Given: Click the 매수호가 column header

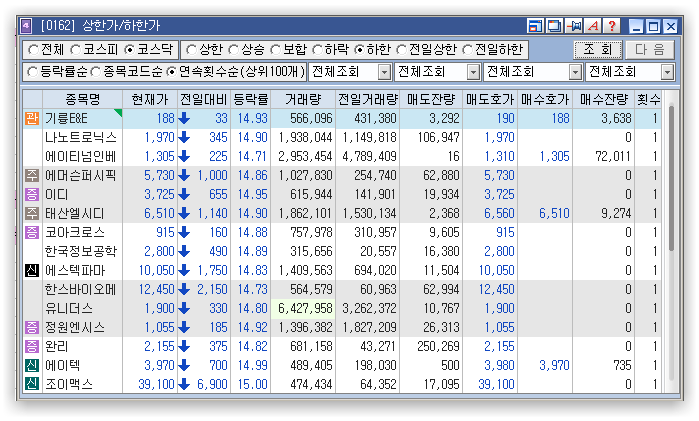Looking at the screenshot, I should (545, 99).
